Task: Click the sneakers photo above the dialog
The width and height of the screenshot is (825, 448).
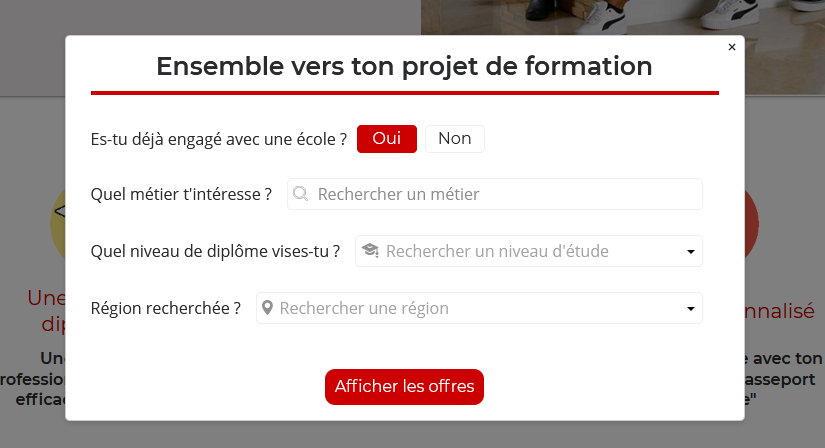Action: point(620,16)
